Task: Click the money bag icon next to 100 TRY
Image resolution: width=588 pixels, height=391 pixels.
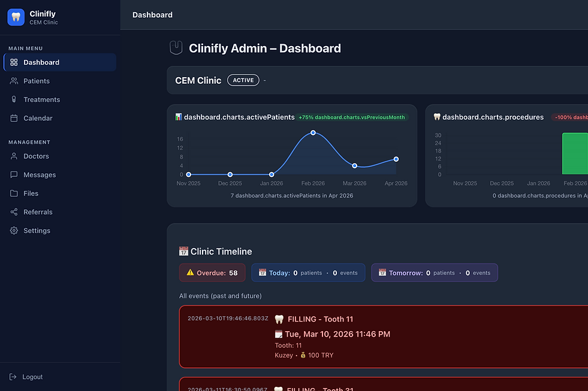Action: coord(303,355)
